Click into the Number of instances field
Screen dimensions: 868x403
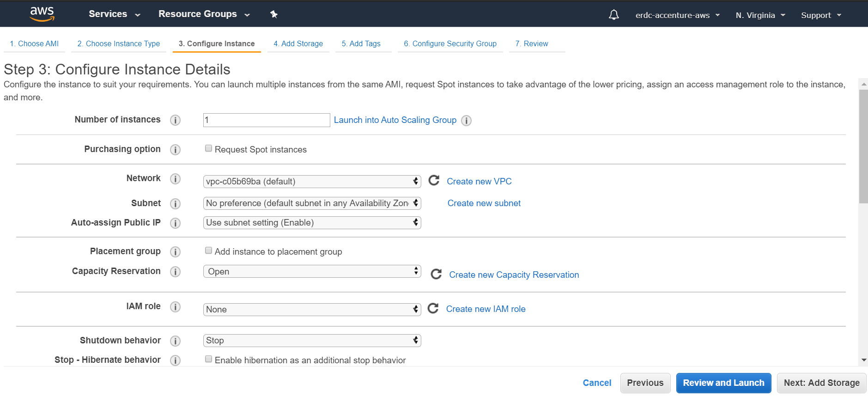coord(266,120)
